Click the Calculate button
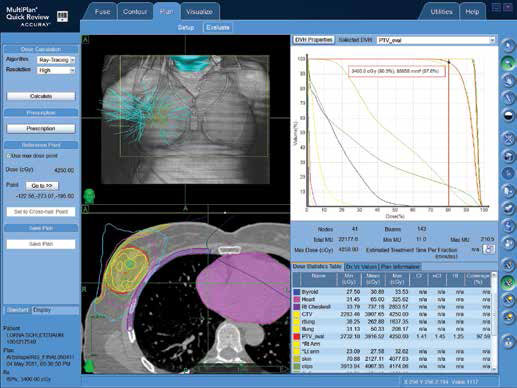Screen dimensions: 517x388 41,96
